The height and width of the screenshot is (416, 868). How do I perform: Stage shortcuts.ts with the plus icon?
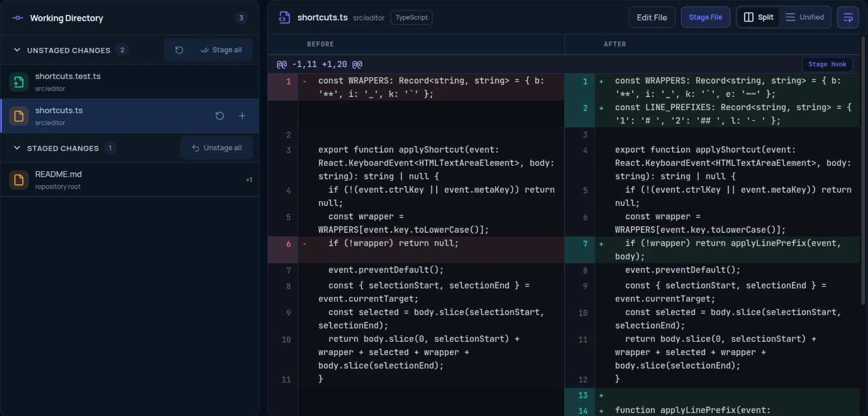242,116
